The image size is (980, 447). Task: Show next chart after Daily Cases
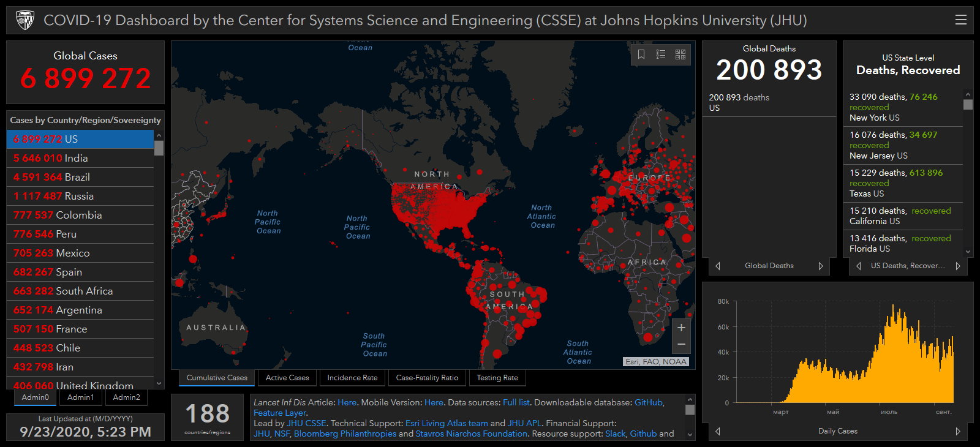[x=958, y=431]
